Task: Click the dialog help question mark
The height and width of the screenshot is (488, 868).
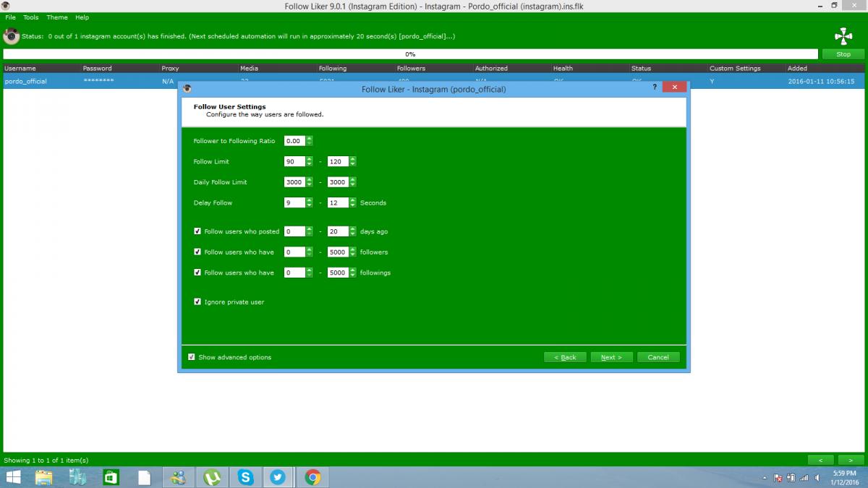Action: 655,87
